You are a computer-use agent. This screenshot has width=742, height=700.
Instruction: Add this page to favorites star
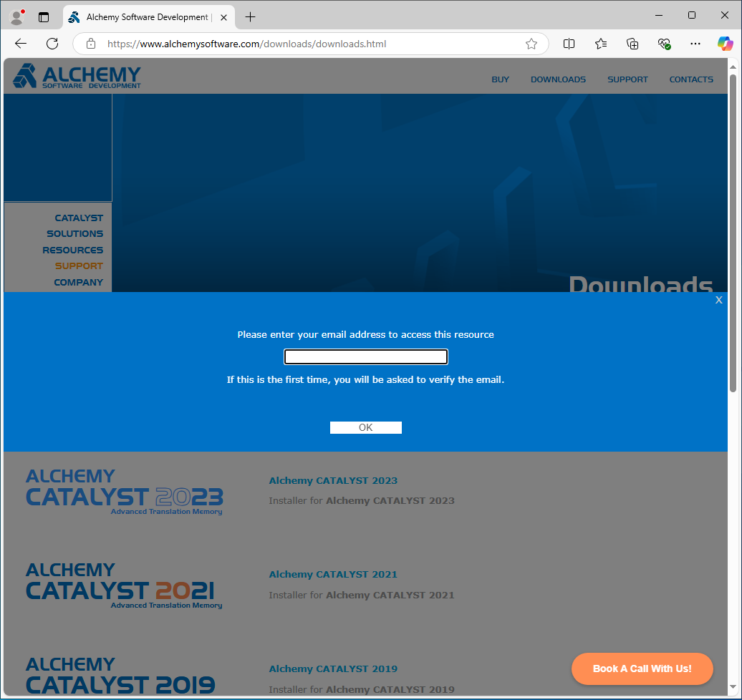point(531,44)
